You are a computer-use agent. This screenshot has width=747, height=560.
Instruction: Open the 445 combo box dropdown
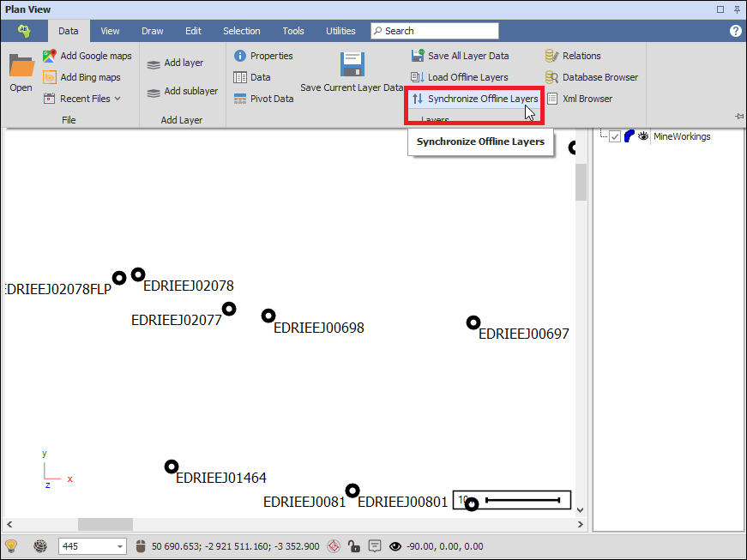point(119,546)
